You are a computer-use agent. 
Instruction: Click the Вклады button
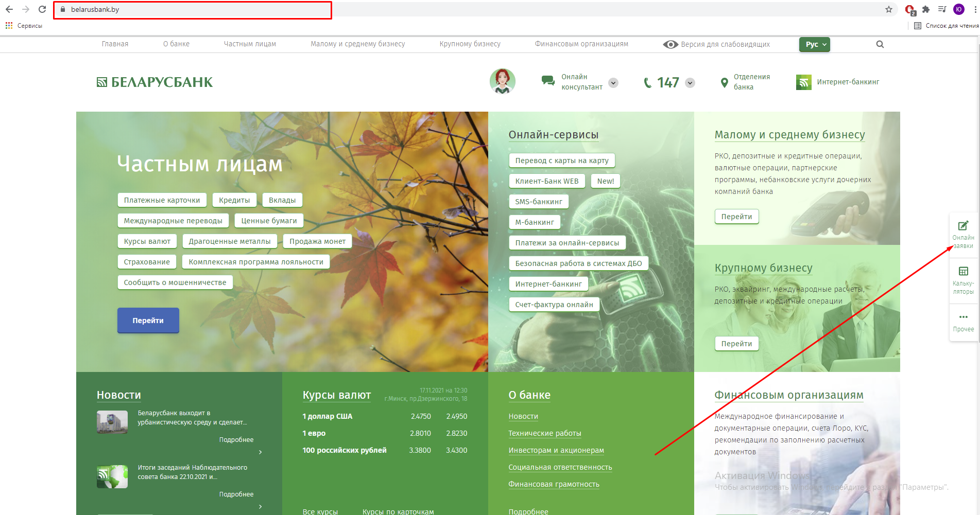click(282, 200)
